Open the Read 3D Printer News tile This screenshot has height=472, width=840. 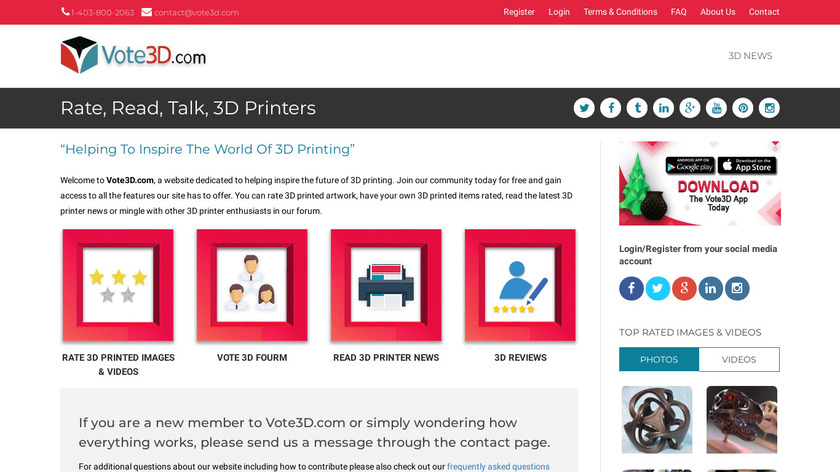pyautogui.click(x=386, y=286)
